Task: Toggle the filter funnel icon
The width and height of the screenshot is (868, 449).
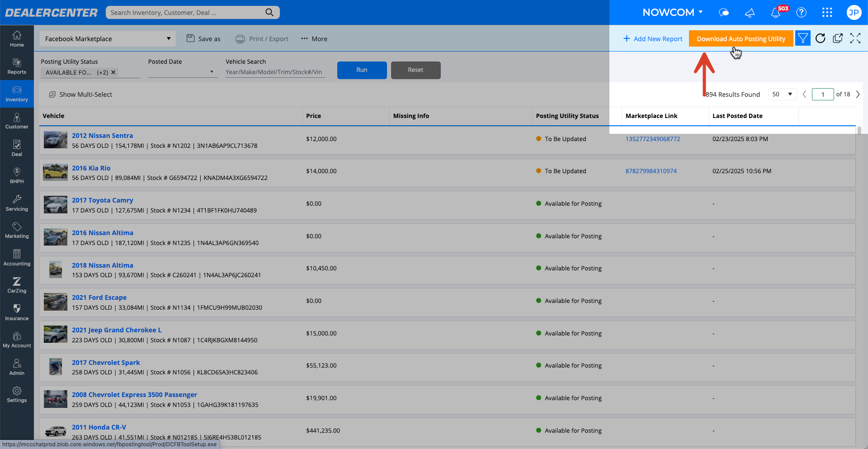Action: [803, 38]
